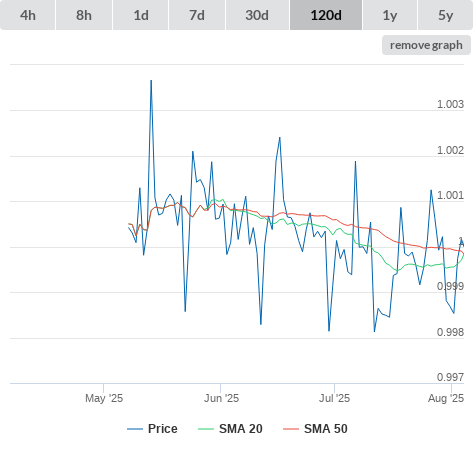Switch chart to 7d range
The height and width of the screenshot is (455, 474).
(x=197, y=15)
